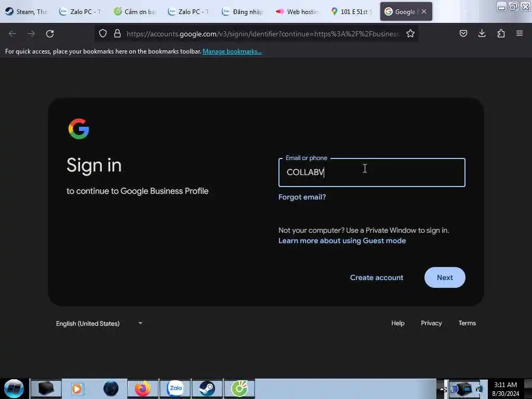Switch to the Web hosting tab

coord(297,11)
